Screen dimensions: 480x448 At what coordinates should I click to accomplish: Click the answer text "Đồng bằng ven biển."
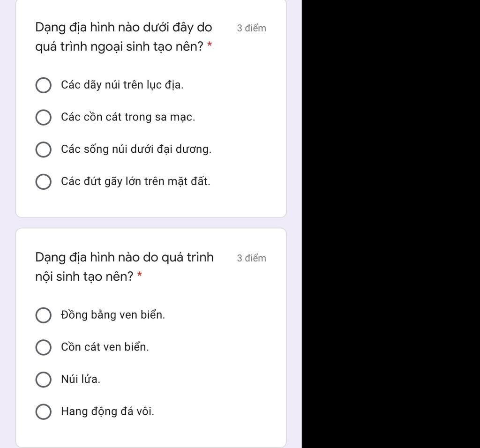[x=113, y=315]
